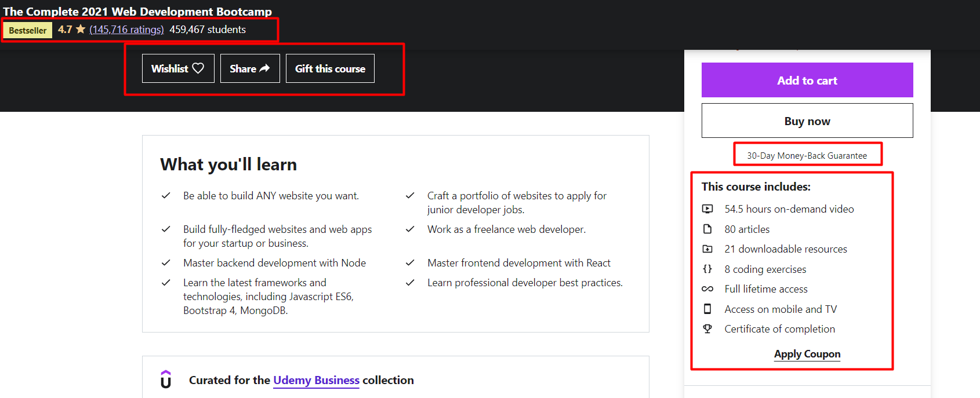This screenshot has height=398, width=980.
Task: Click checkmark beside 'Craft a portfolio of websites'
Action: click(410, 196)
